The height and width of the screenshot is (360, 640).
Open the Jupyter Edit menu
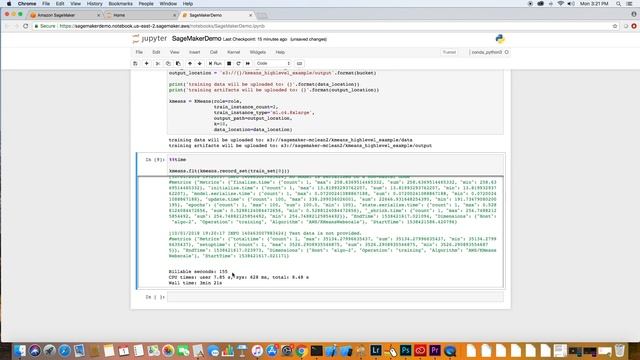156,52
